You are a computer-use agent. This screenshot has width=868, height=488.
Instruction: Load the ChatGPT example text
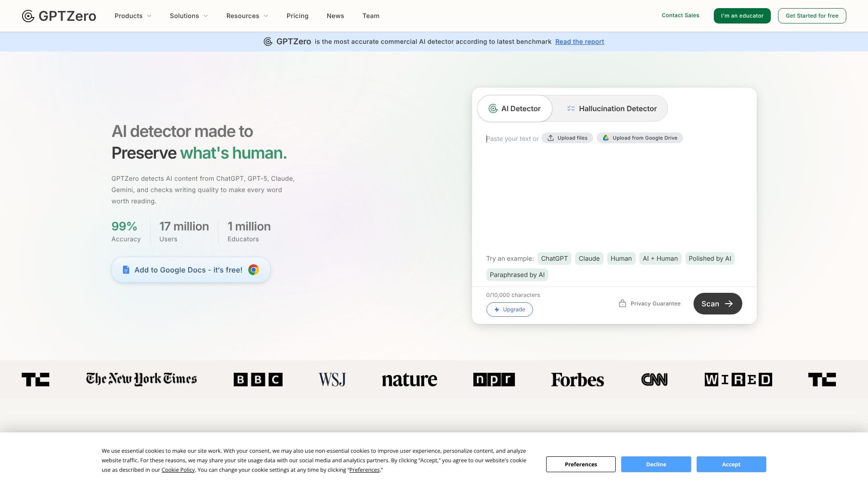pos(554,258)
